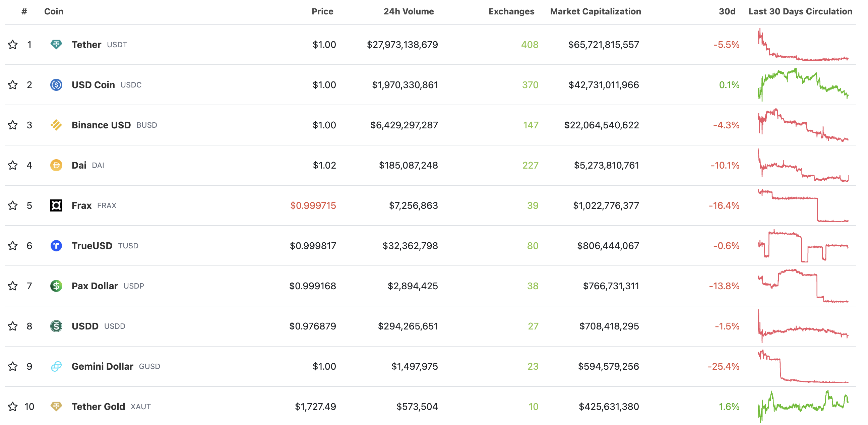Open the Tether coin name link

coord(86,45)
